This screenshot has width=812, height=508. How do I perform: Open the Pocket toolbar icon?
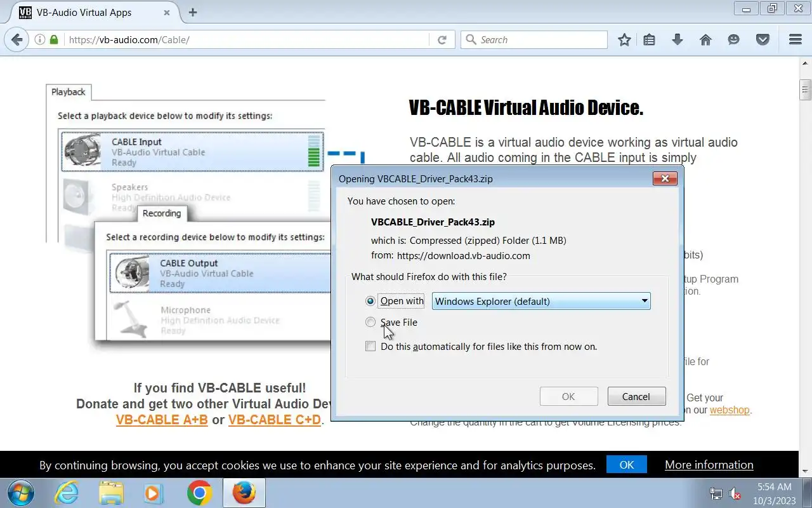pyautogui.click(x=763, y=39)
